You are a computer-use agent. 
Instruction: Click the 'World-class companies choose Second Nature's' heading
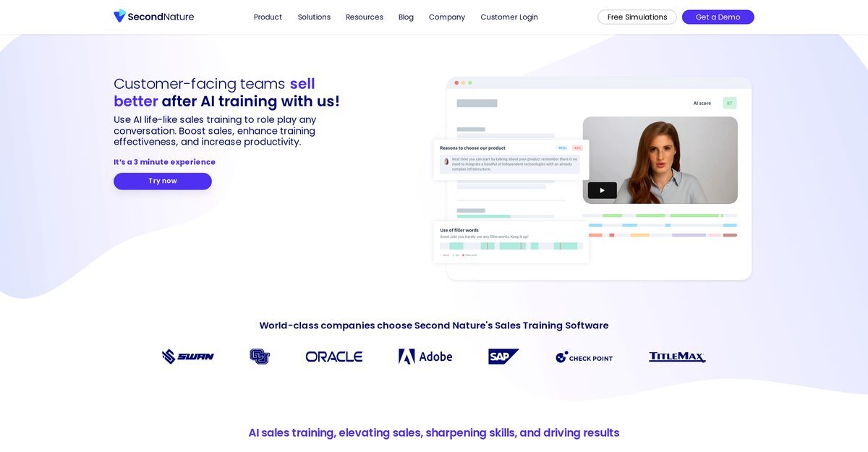coord(434,325)
